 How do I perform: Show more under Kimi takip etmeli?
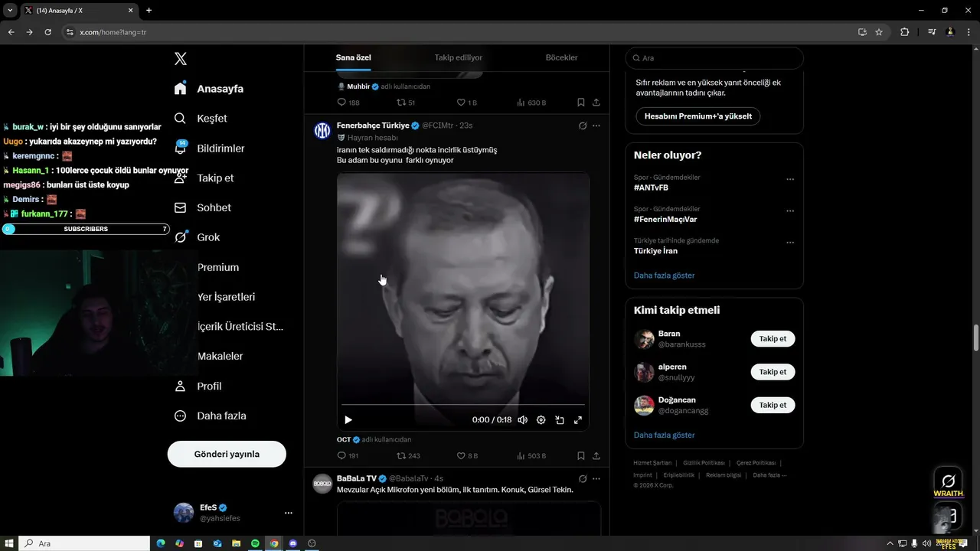coord(664,435)
